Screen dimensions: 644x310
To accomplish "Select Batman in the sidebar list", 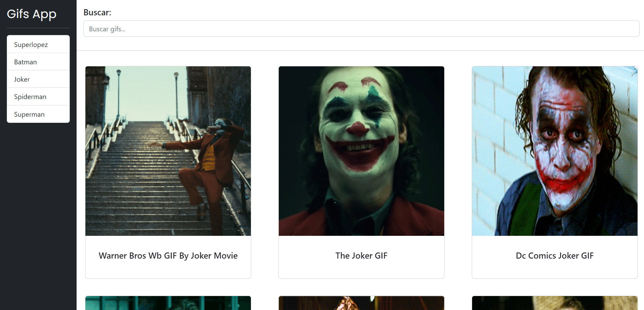I will coord(38,62).
